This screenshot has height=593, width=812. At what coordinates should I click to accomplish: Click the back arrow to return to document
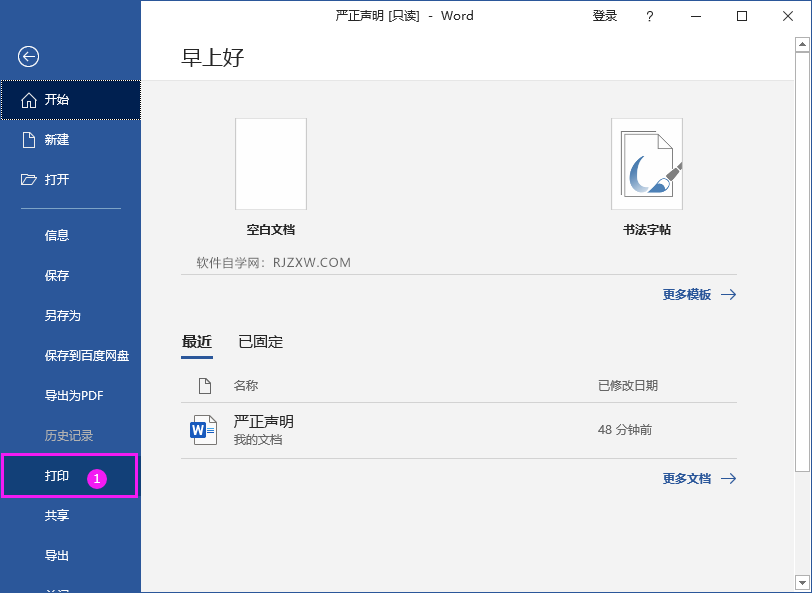[27, 57]
